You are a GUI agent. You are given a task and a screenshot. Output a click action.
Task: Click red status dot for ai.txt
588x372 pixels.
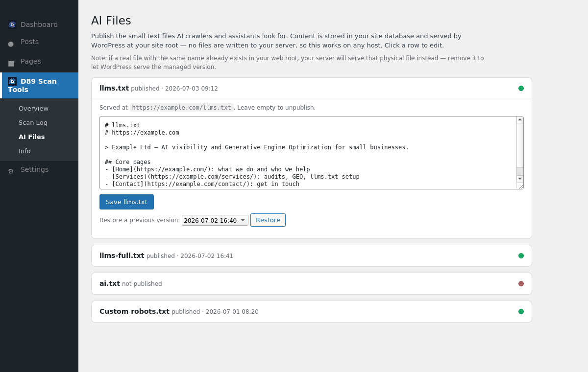point(521,284)
